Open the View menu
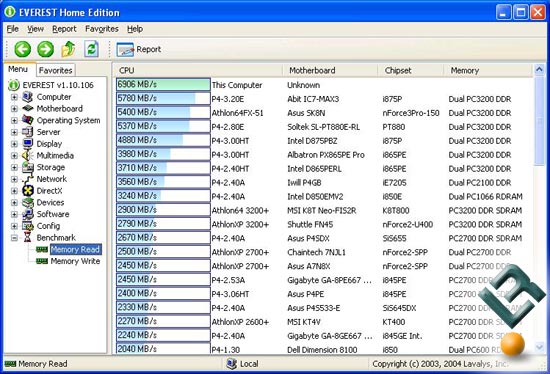The height and width of the screenshot is (374, 550). pyautogui.click(x=35, y=29)
